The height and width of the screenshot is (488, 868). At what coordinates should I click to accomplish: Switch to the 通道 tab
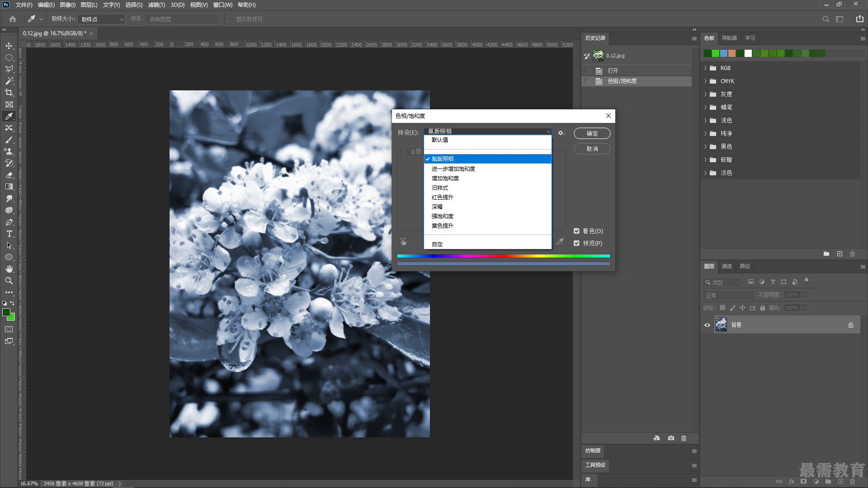click(726, 266)
